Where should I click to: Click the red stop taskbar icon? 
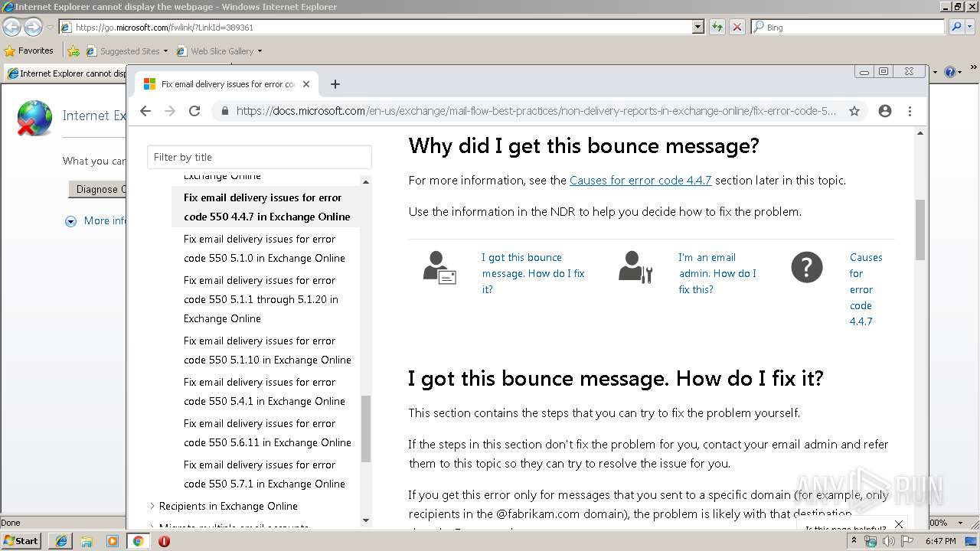pyautogui.click(x=164, y=541)
